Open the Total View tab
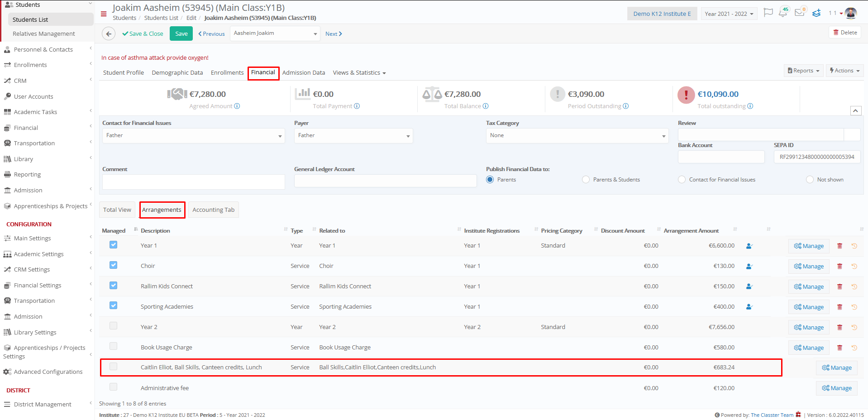 (x=117, y=210)
